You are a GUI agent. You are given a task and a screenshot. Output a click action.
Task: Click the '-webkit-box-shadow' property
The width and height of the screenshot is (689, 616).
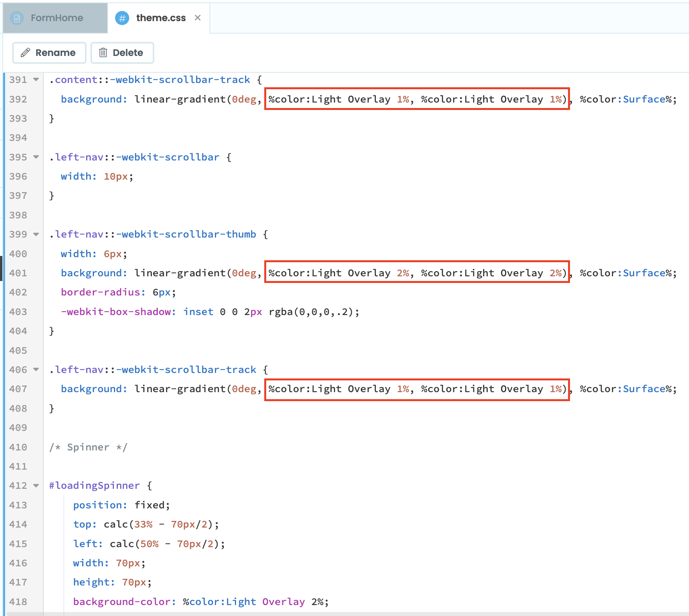coord(116,312)
